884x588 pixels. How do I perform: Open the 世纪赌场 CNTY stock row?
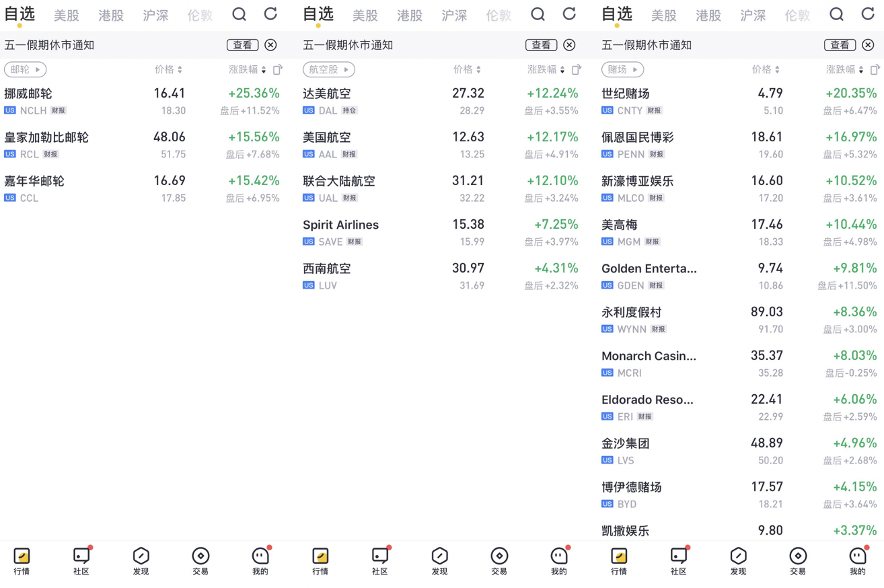click(739, 101)
